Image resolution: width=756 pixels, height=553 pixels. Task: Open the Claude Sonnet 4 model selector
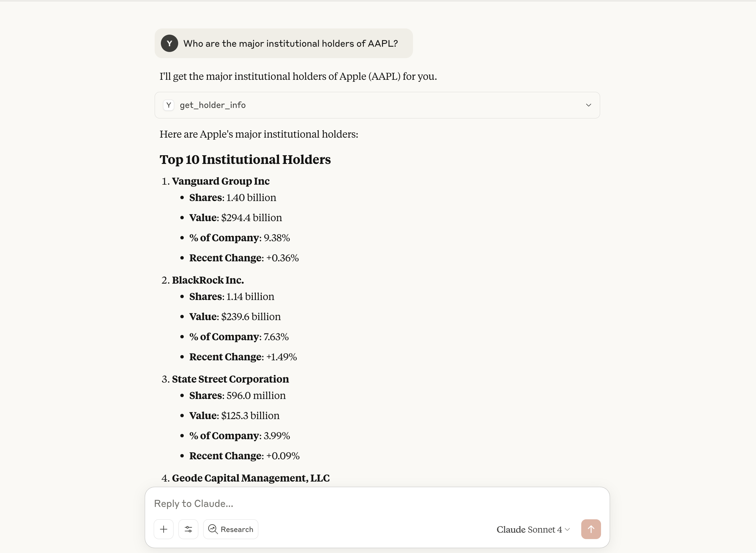533,529
